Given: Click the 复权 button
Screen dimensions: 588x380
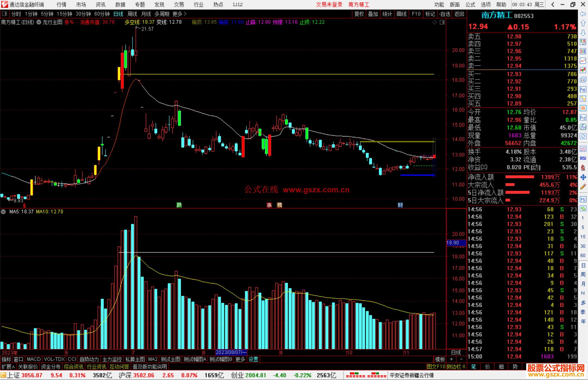Looking at the screenshot, I should pyautogui.click(x=359, y=14).
